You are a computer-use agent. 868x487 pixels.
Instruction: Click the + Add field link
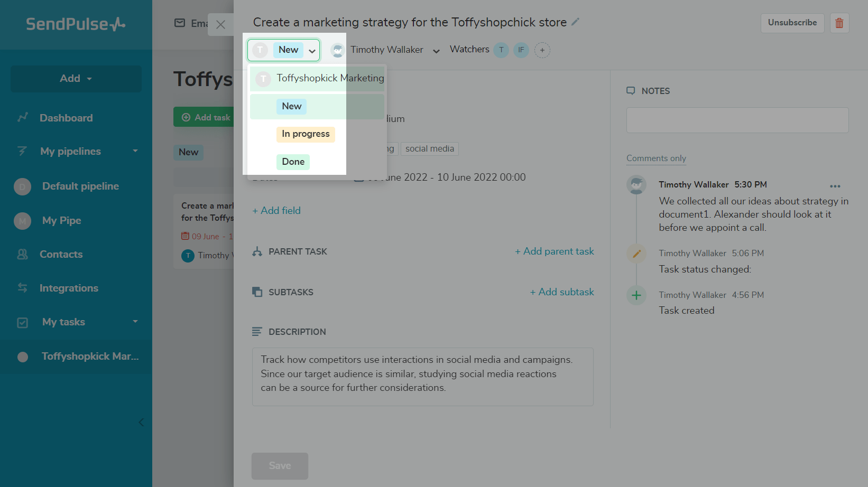click(276, 211)
